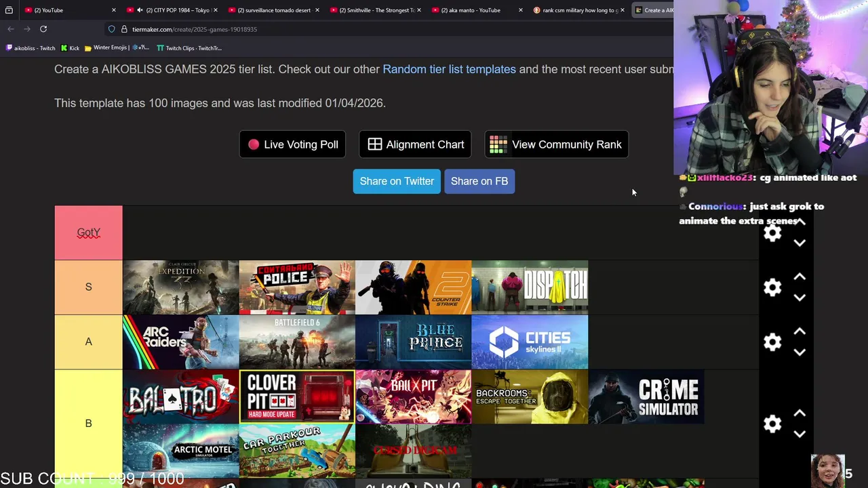Viewport: 868px width, 488px height.
Task: Switch to the rank csm military tab
Action: point(579,10)
